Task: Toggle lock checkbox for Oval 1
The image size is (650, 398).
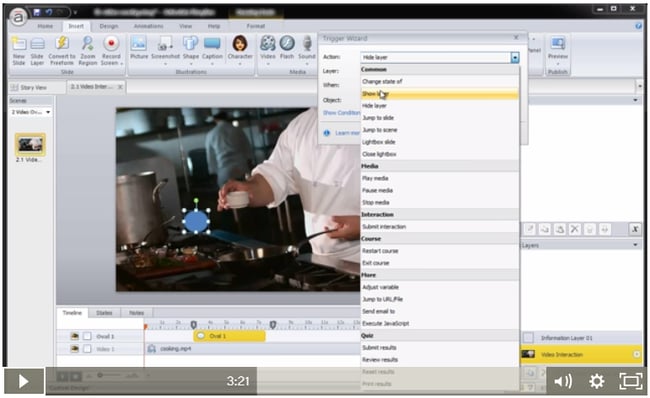Action: 87,336
